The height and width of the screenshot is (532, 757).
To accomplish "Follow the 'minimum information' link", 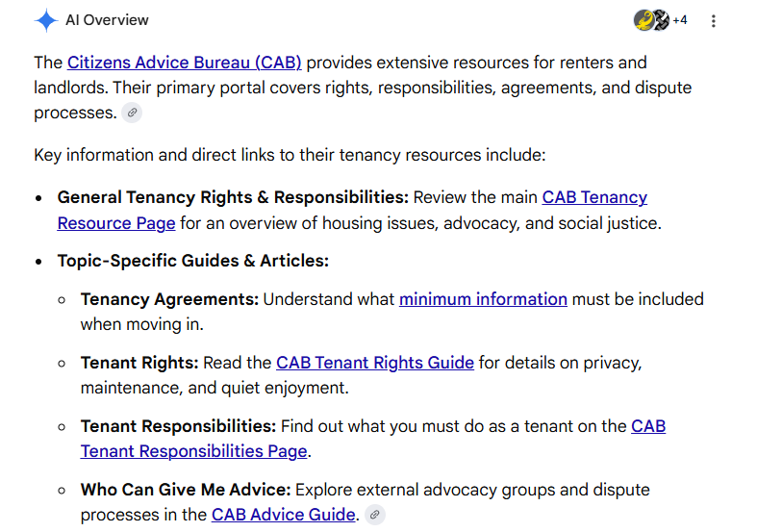I will tap(483, 299).
